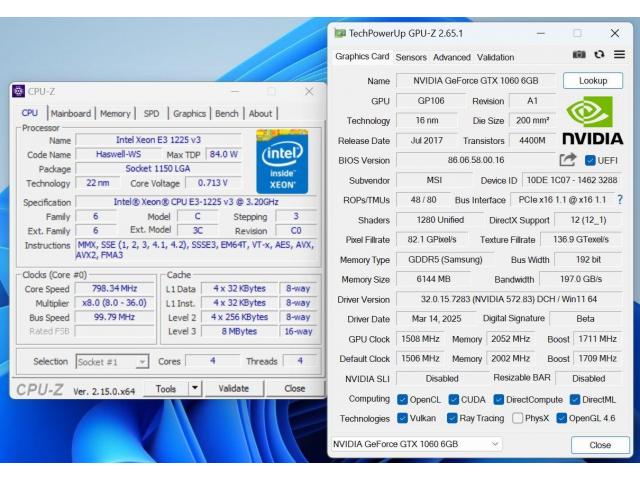
Task: Click the Device ID 10DE 1C07 value
Action: (x=572, y=180)
